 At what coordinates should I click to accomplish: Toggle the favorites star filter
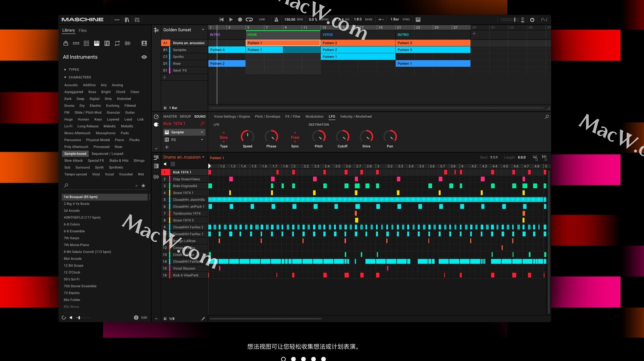click(143, 186)
